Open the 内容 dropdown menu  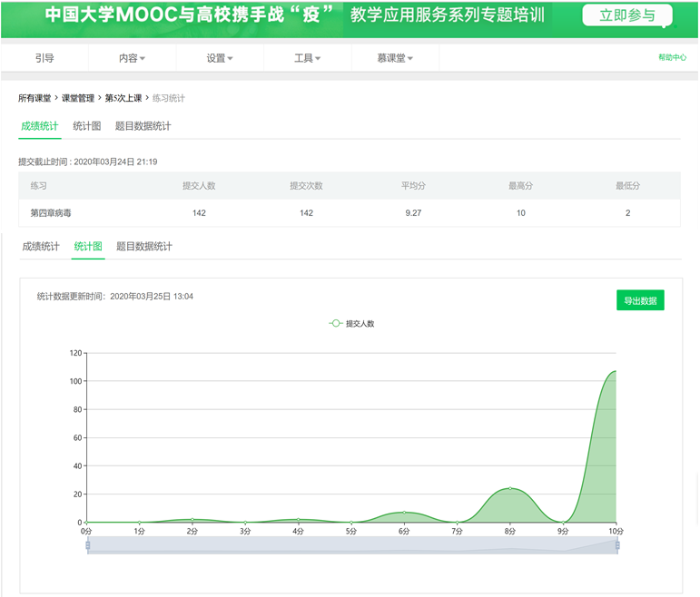tap(132, 58)
